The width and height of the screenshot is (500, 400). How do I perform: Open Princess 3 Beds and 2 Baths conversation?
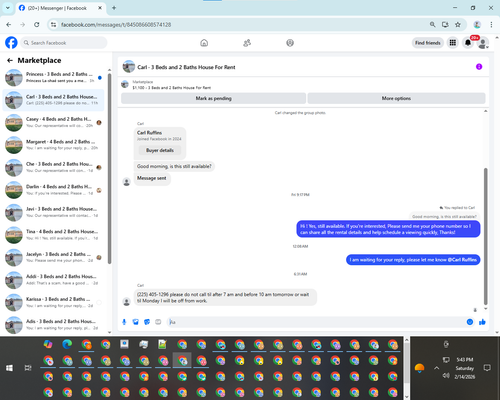click(x=53, y=77)
